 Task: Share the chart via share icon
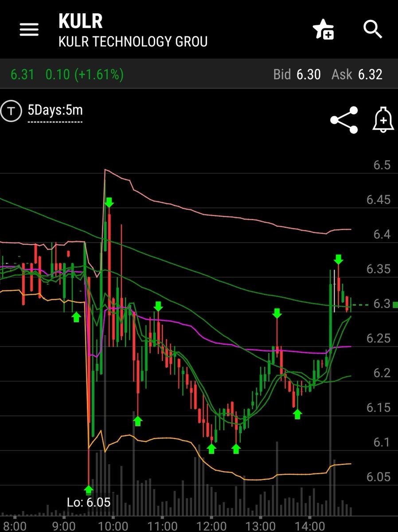[x=344, y=120]
